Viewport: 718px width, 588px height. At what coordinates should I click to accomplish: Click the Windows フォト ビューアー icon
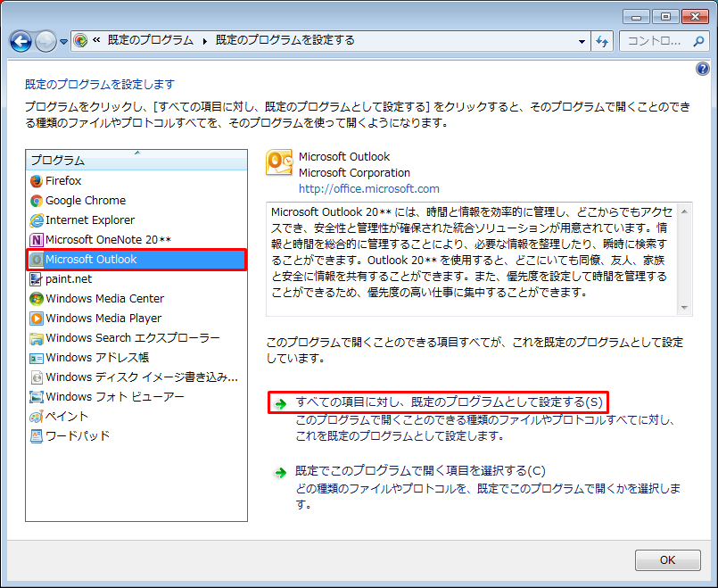37,397
